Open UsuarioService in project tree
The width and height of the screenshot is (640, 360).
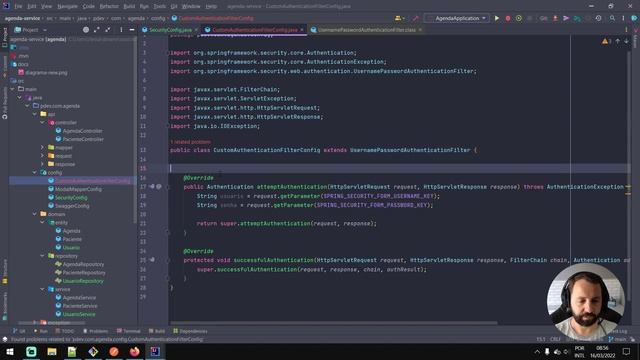pyautogui.click(x=79, y=314)
